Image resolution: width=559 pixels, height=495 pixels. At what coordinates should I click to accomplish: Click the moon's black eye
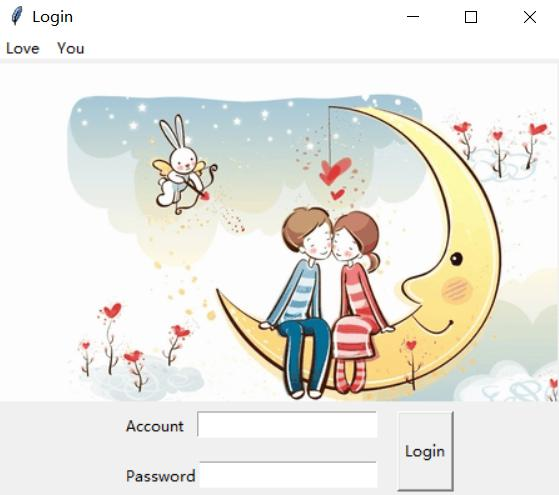pyautogui.click(x=456, y=259)
